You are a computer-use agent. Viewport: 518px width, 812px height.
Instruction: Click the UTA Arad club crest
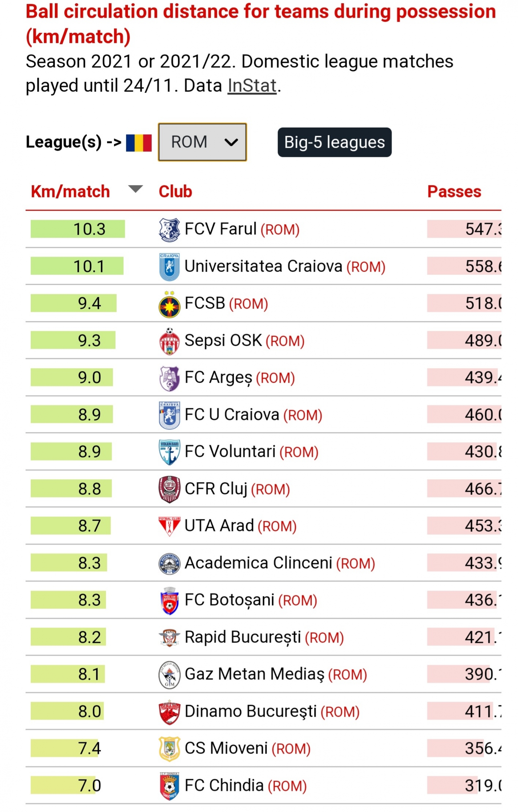point(169,526)
